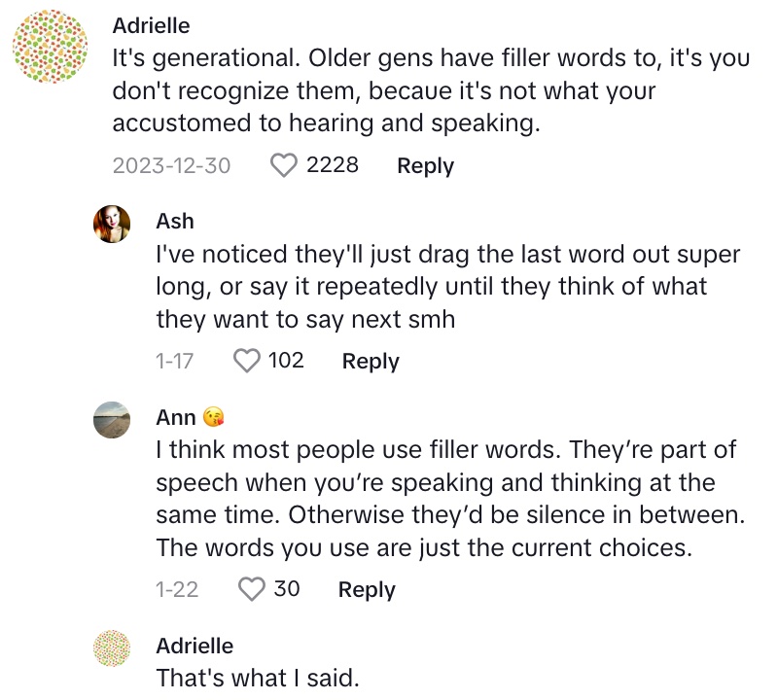Select the 102 like count on Ash's comment

click(286, 361)
